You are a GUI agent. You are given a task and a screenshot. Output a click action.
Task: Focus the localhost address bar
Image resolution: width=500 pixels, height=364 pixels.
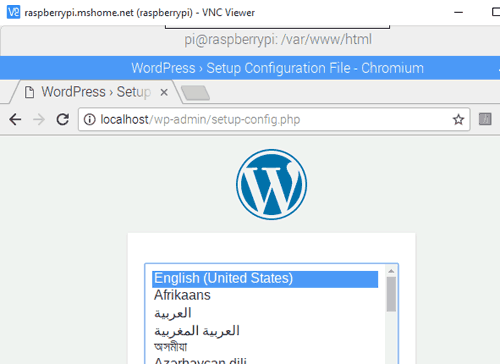pyautogui.click(x=274, y=119)
